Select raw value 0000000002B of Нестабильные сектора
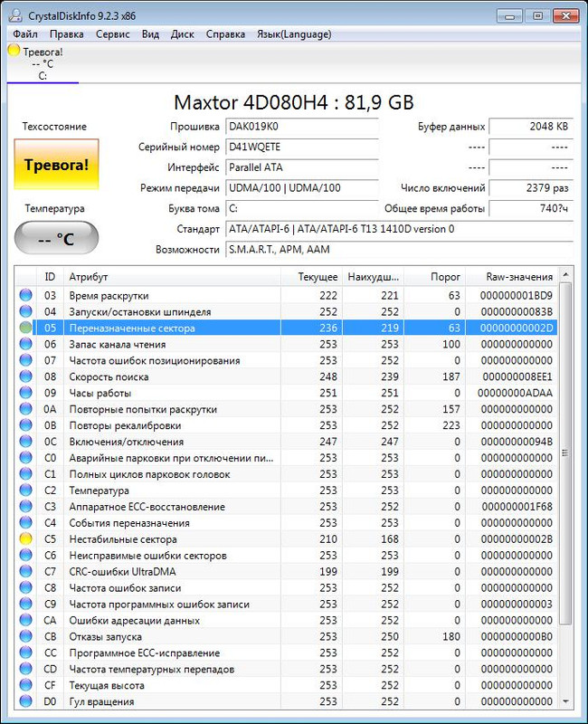The image size is (588, 724). [517, 538]
